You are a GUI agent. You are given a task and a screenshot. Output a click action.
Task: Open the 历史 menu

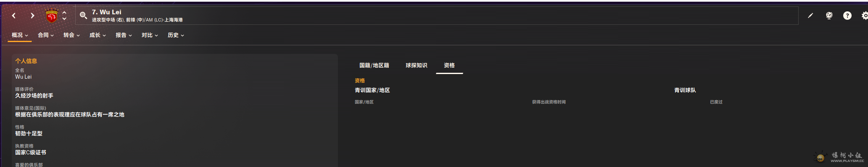tap(176, 35)
